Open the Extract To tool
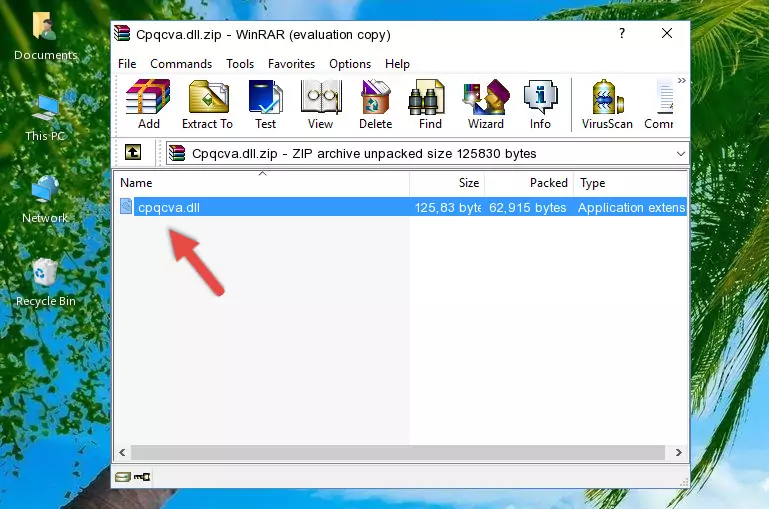 click(207, 104)
